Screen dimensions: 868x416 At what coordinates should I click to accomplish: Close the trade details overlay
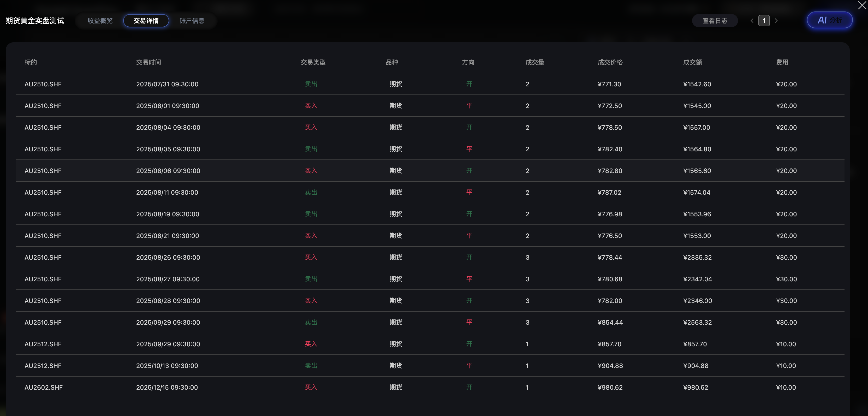coord(862,6)
